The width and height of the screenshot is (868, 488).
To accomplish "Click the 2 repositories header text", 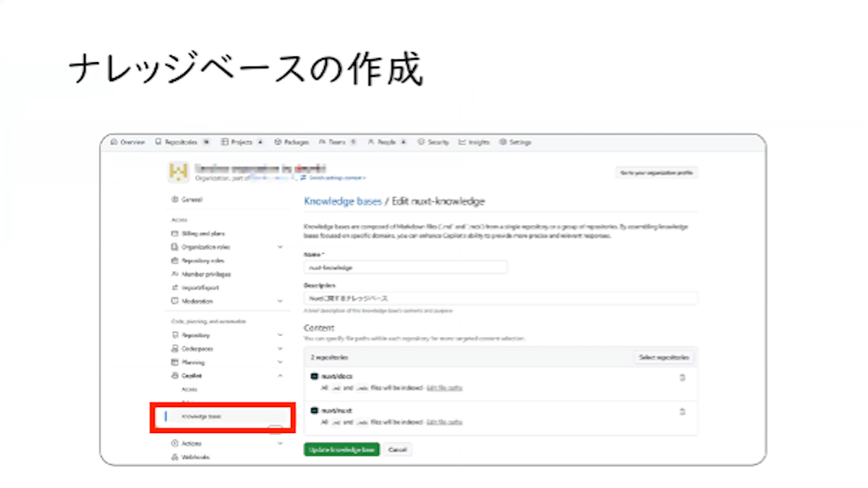I will (x=330, y=357).
